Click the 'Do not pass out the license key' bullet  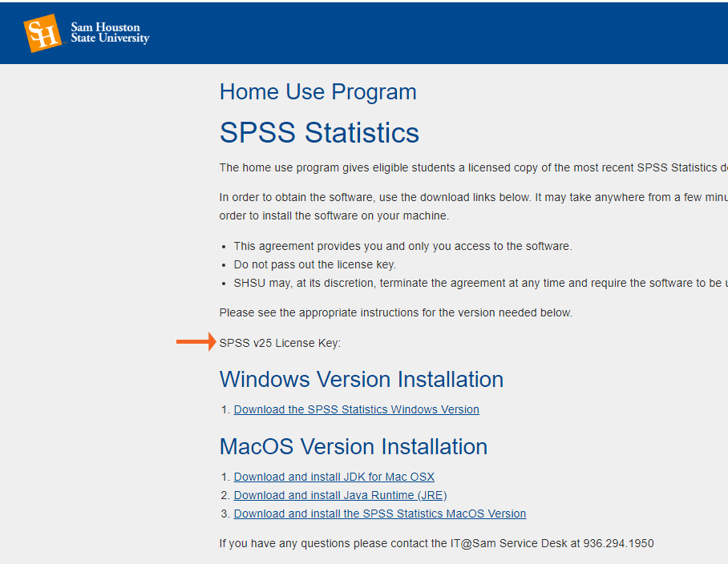point(315,265)
